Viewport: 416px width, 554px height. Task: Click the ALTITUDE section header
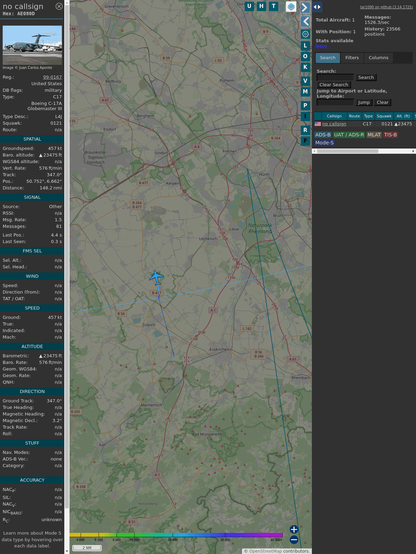pos(32,346)
